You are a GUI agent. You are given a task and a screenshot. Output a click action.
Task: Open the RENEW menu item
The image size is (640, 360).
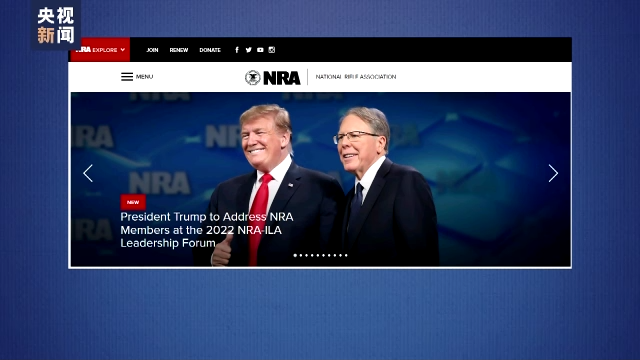(x=179, y=50)
